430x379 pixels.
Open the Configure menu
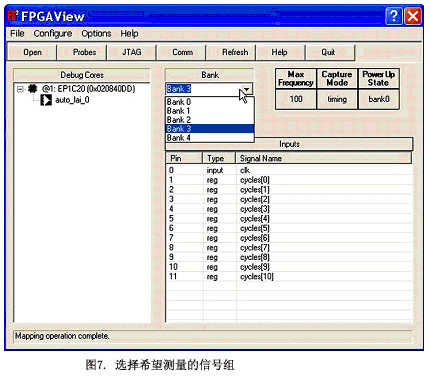click(53, 34)
